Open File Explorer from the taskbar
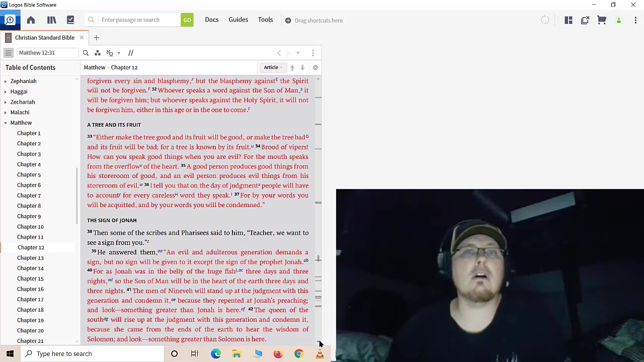 click(236, 353)
